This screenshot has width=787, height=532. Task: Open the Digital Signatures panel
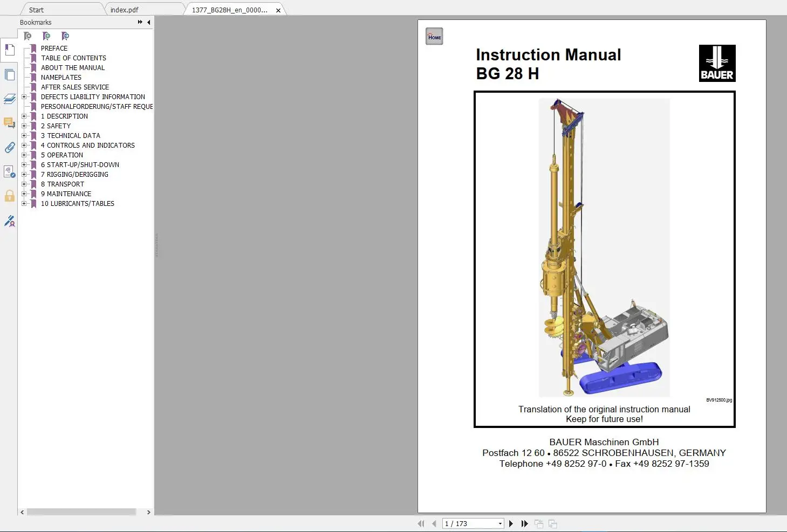(x=9, y=221)
